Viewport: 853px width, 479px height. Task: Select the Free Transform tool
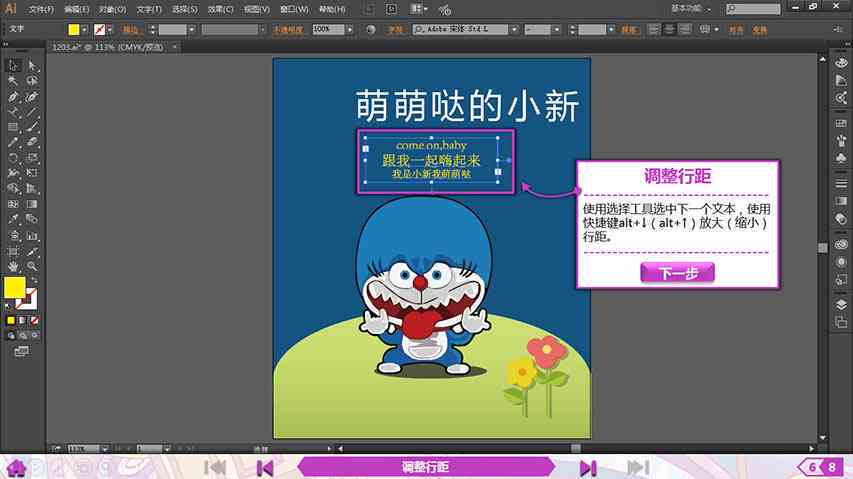32,173
